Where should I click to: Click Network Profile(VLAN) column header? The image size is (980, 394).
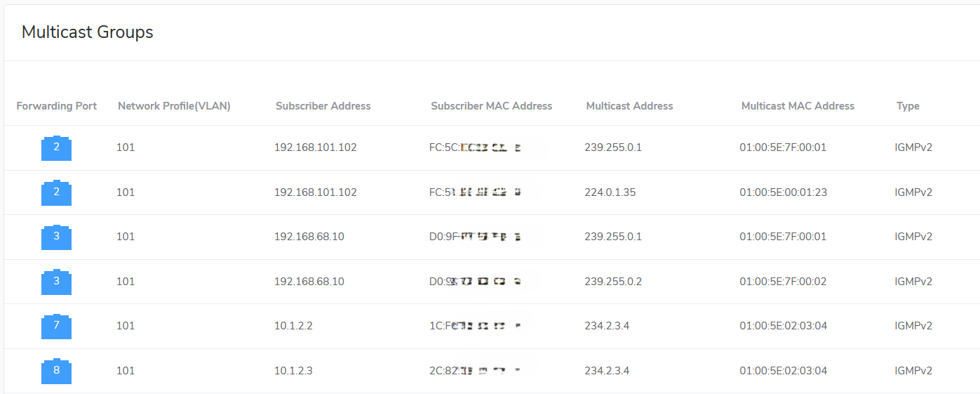174,106
